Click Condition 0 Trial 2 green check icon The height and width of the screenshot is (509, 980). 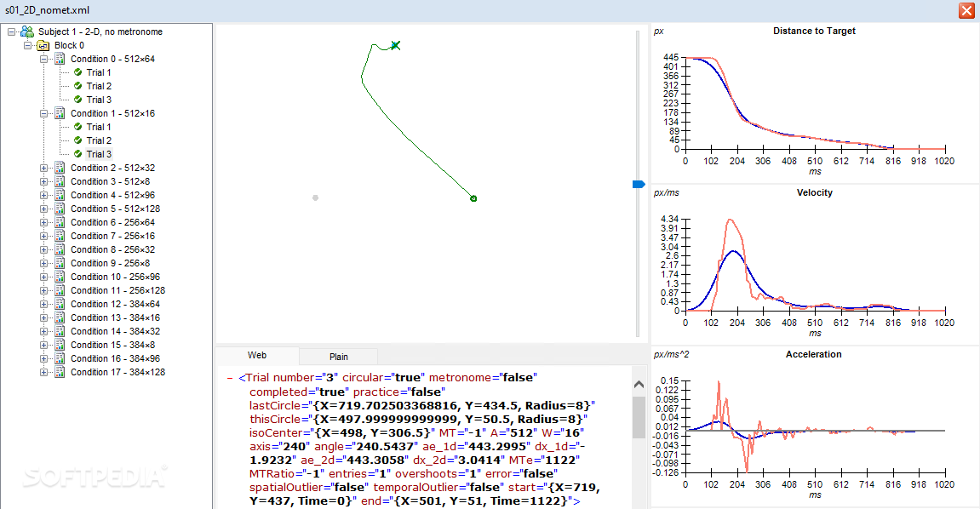[78, 86]
